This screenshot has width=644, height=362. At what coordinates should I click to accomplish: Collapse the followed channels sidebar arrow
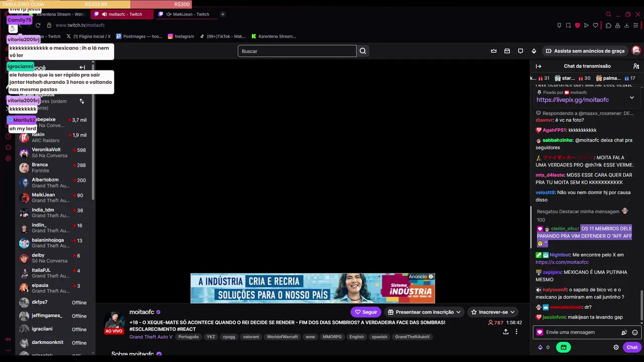(x=82, y=67)
